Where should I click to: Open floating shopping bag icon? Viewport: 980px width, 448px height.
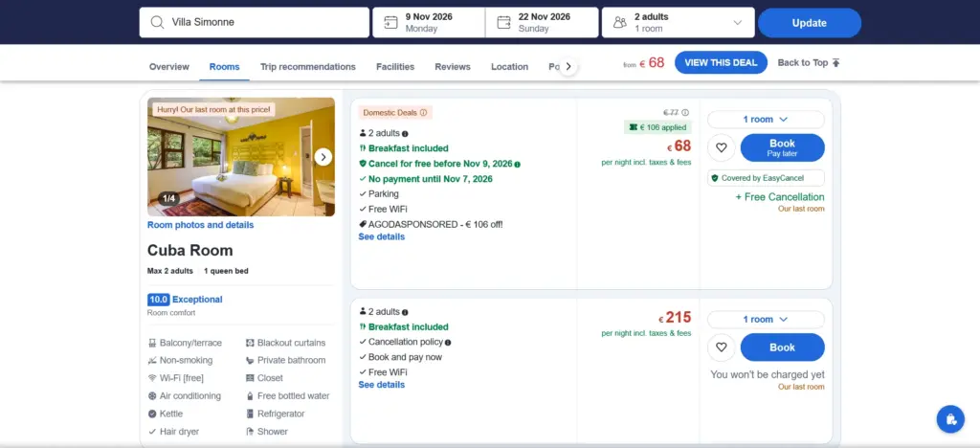950,419
